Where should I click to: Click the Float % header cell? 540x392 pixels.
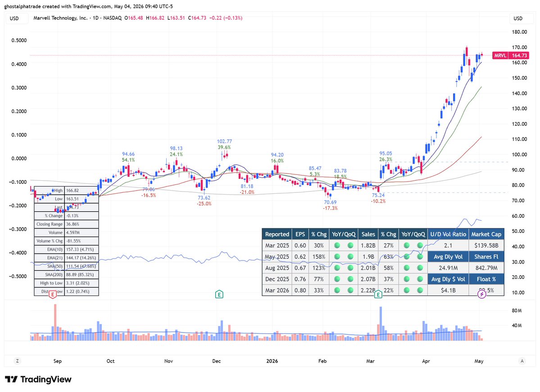click(486, 279)
